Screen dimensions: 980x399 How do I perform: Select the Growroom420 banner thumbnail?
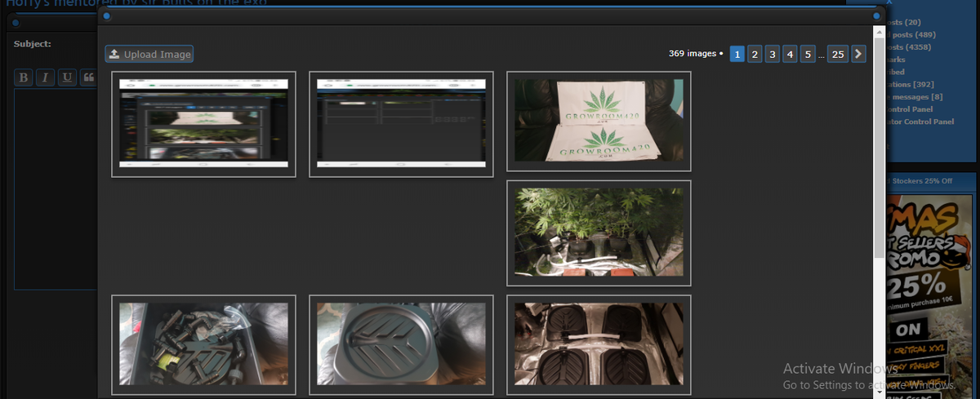(x=599, y=121)
